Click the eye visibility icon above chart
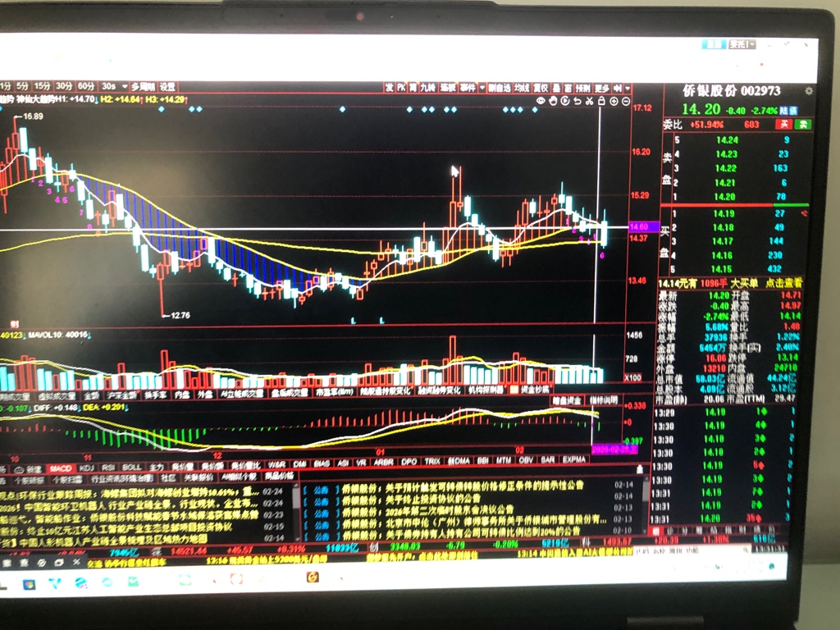 [541, 101]
